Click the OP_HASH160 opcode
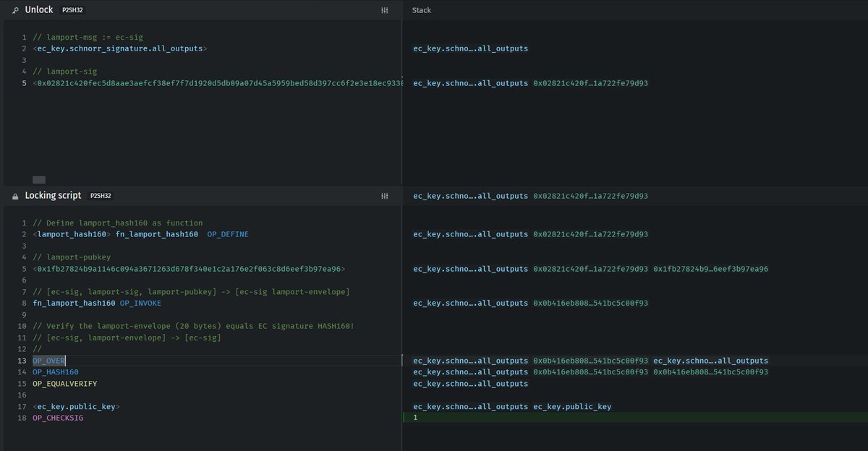 (x=56, y=371)
